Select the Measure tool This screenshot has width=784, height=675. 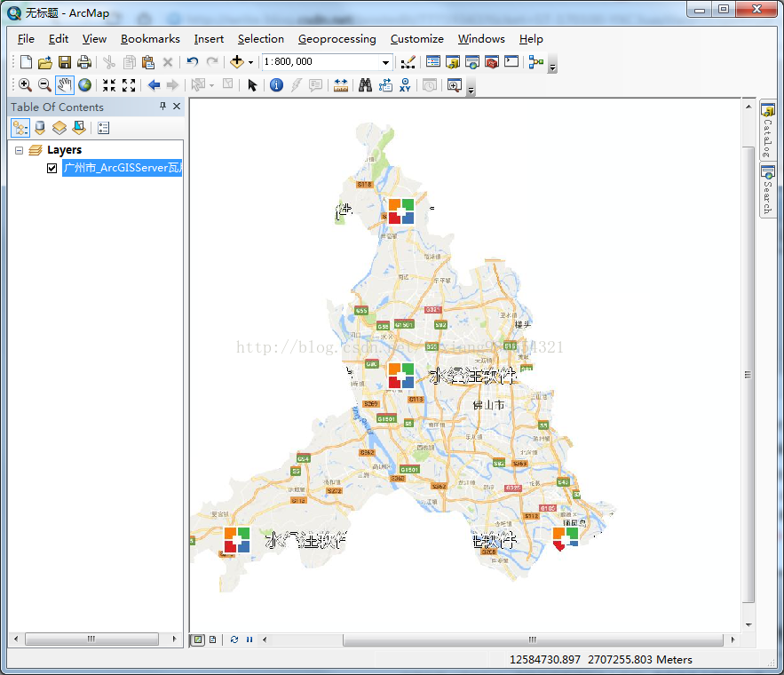click(340, 85)
